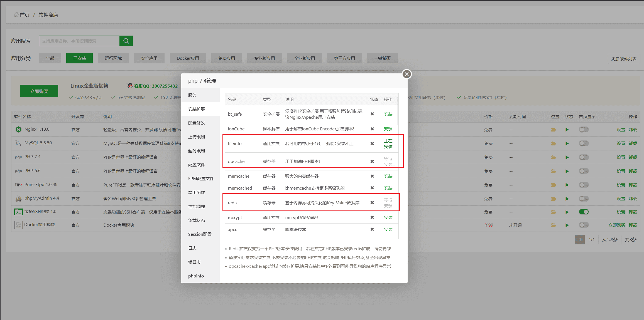Disable homepage display for 宝塔SSH终端
This screenshot has height=320, width=644.
coord(584,212)
